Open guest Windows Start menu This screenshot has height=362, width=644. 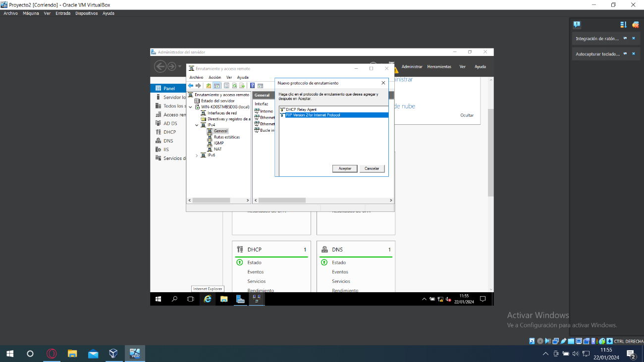tap(158, 299)
